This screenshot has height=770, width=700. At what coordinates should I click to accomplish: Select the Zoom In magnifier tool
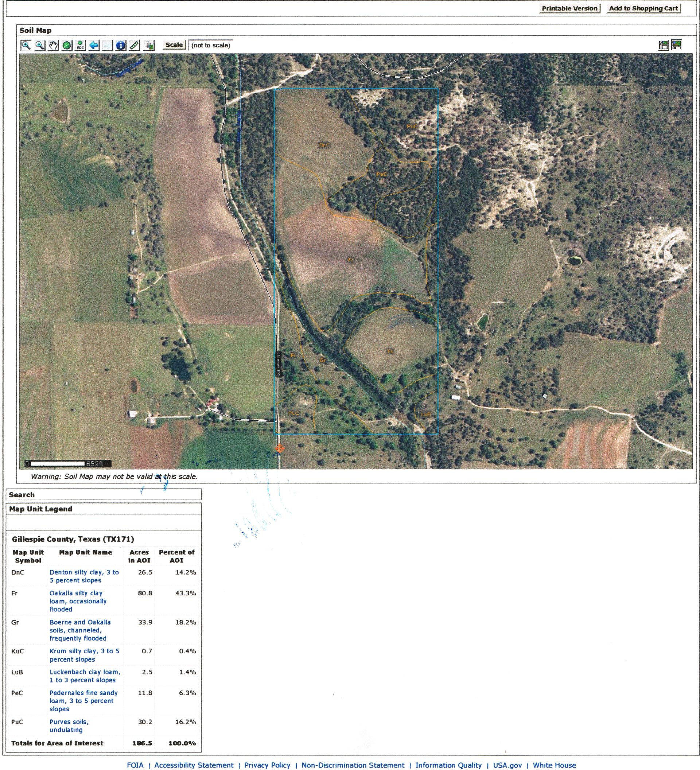pos(26,46)
